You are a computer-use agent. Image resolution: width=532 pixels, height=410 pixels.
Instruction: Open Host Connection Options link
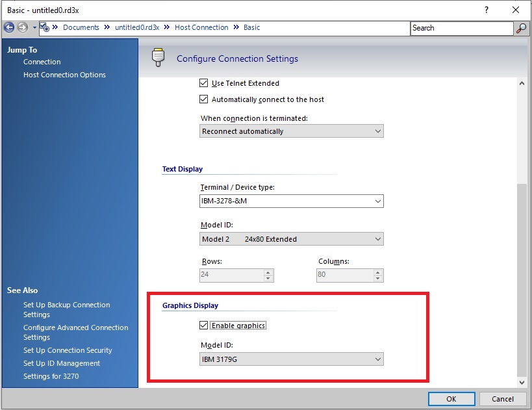click(64, 75)
